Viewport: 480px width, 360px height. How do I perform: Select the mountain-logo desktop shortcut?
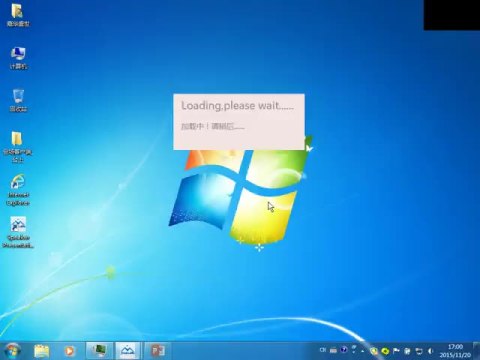tap(18, 232)
